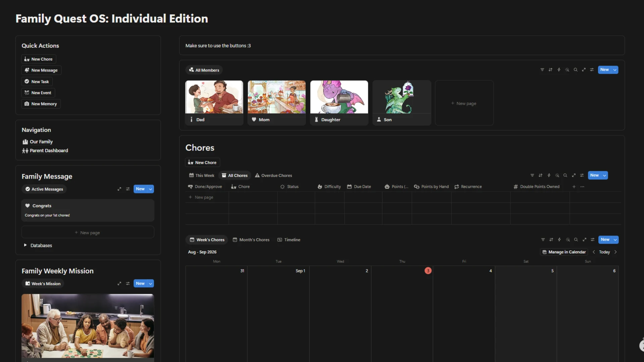644x362 pixels.
Task: Go to next week in calendar
Action: tap(615, 252)
